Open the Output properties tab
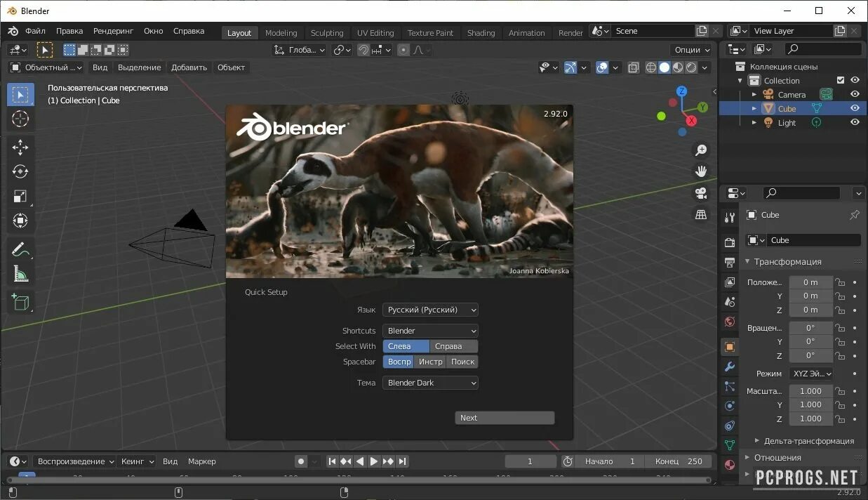Viewport: 868px width, 500px height. pyautogui.click(x=730, y=263)
